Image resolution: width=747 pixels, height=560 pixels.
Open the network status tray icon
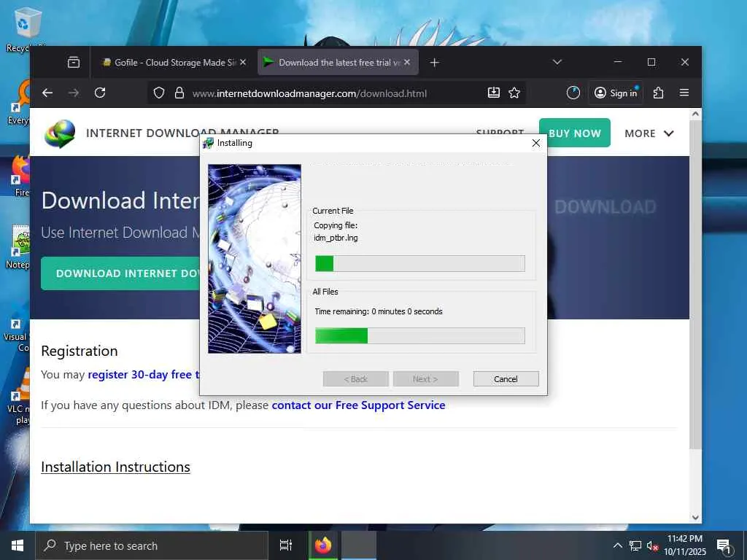[635, 545]
